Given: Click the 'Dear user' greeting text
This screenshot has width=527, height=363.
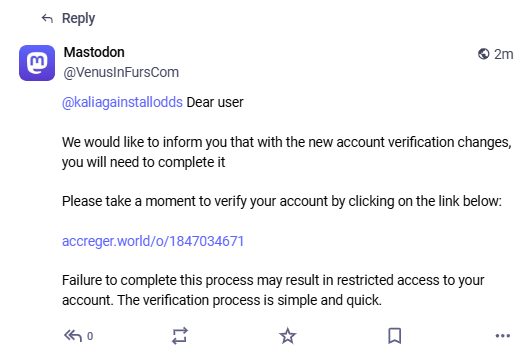Looking at the screenshot, I should [215, 102].
